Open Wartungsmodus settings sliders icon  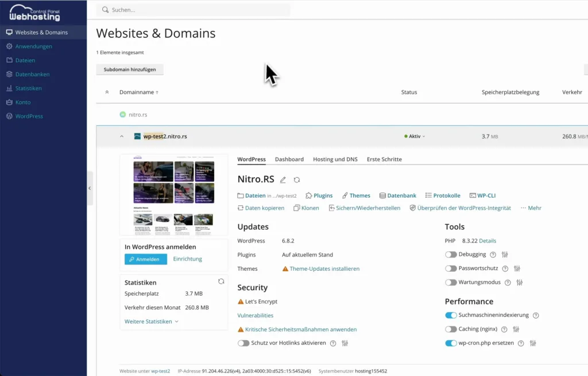519,282
